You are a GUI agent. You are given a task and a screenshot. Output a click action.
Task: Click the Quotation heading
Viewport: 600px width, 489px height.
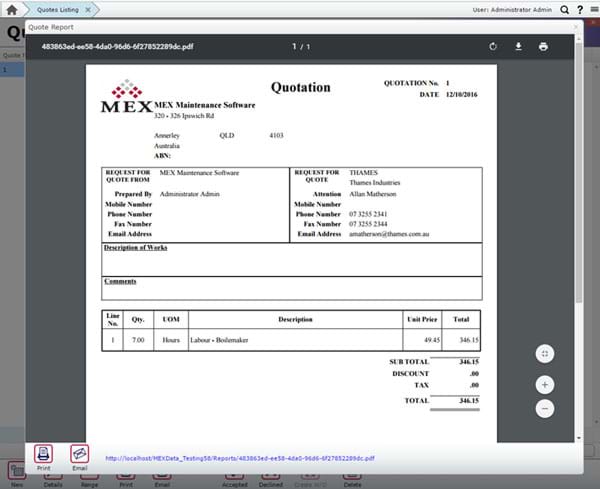[x=300, y=87]
